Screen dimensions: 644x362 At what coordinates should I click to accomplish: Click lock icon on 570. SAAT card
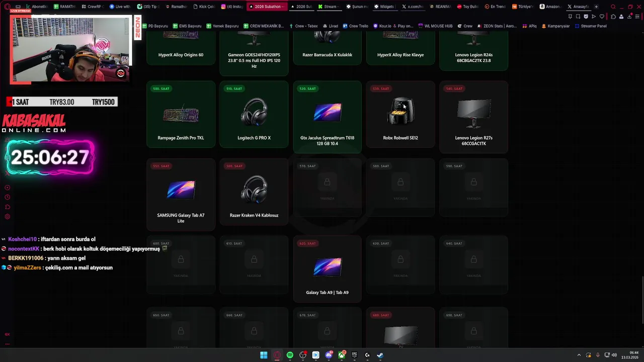[327, 182]
